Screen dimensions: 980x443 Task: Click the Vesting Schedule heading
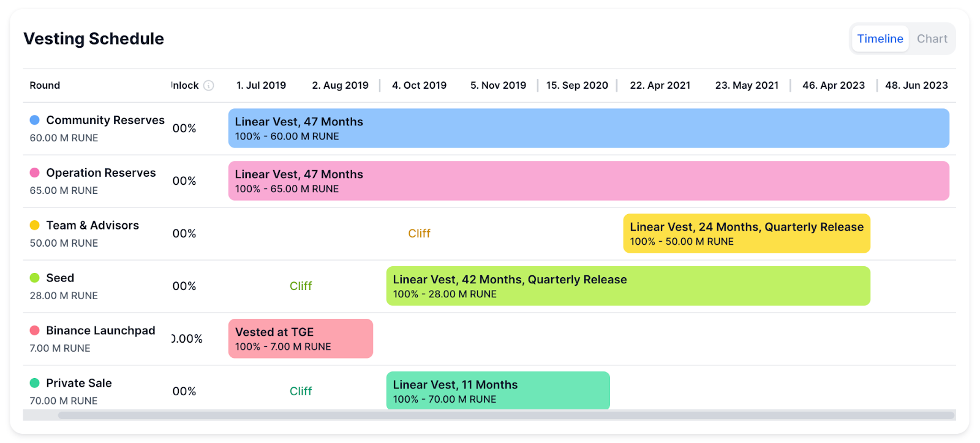pyautogui.click(x=94, y=39)
